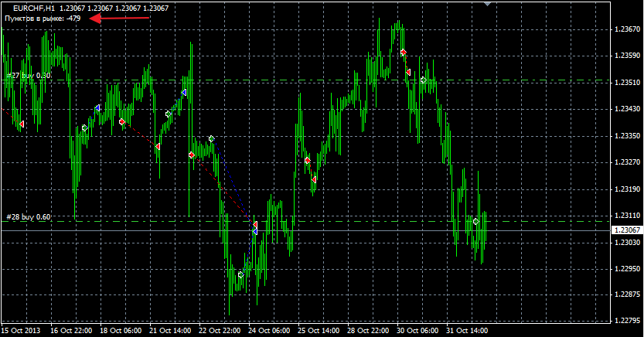Click the current price tag 1.23067
The image size is (644, 337).
pos(626,230)
